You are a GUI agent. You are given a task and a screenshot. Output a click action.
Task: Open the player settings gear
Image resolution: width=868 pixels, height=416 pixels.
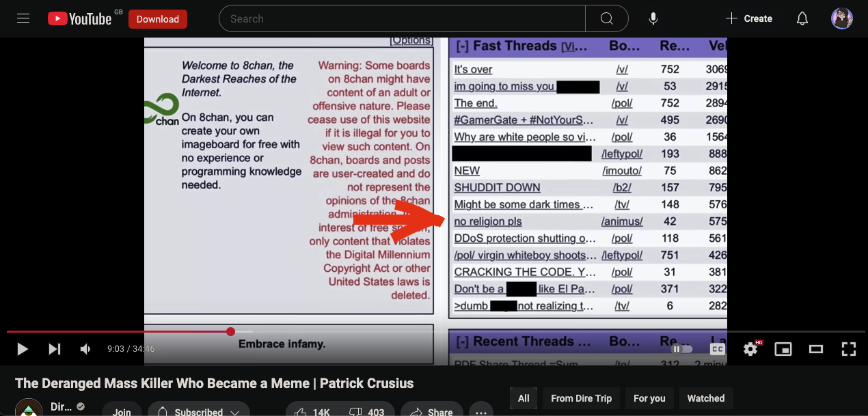pyautogui.click(x=750, y=349)
